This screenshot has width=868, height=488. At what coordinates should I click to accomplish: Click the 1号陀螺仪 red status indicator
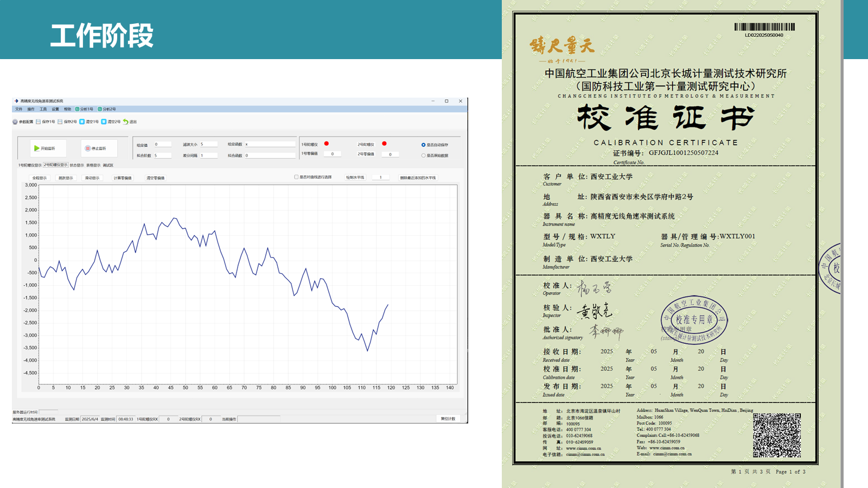click(327, 144)
